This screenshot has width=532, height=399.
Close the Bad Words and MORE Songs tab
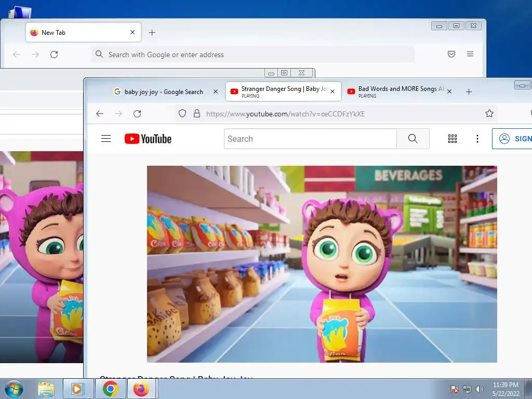[x=449, y=91]
